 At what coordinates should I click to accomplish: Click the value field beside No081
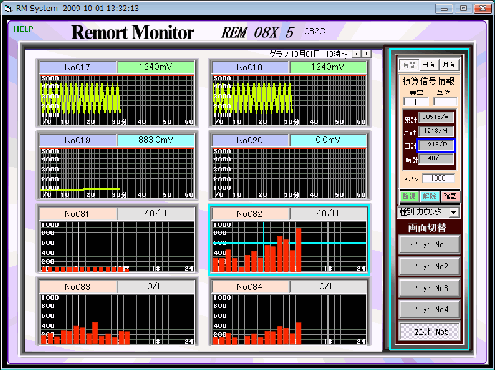[x=156, y=214]
